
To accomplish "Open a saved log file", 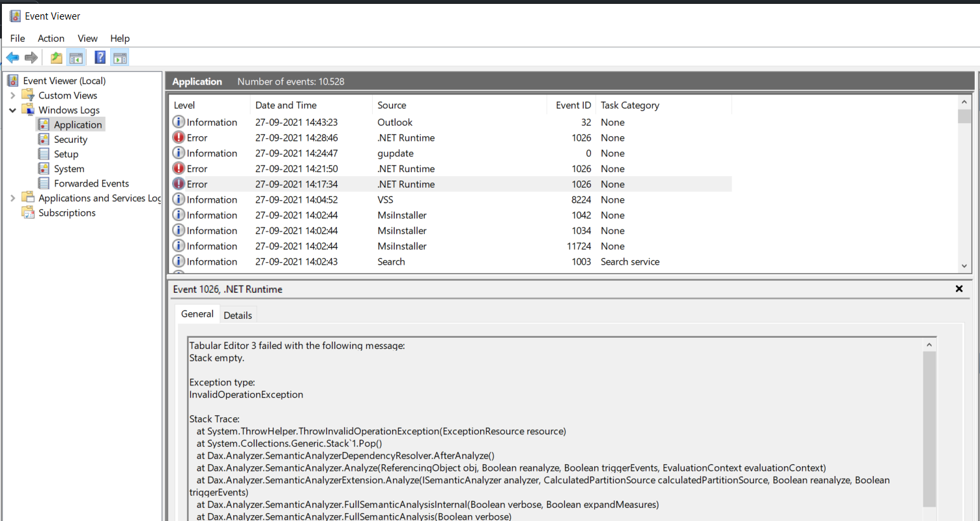I will pyautogui.click(x=56, y=57).
